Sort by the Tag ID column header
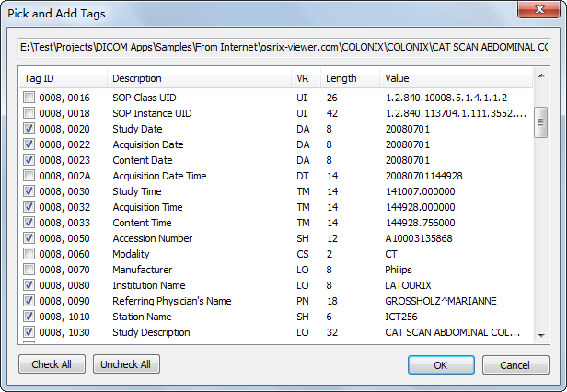This screenshot has height=392, width=567. tap(63, 78)
